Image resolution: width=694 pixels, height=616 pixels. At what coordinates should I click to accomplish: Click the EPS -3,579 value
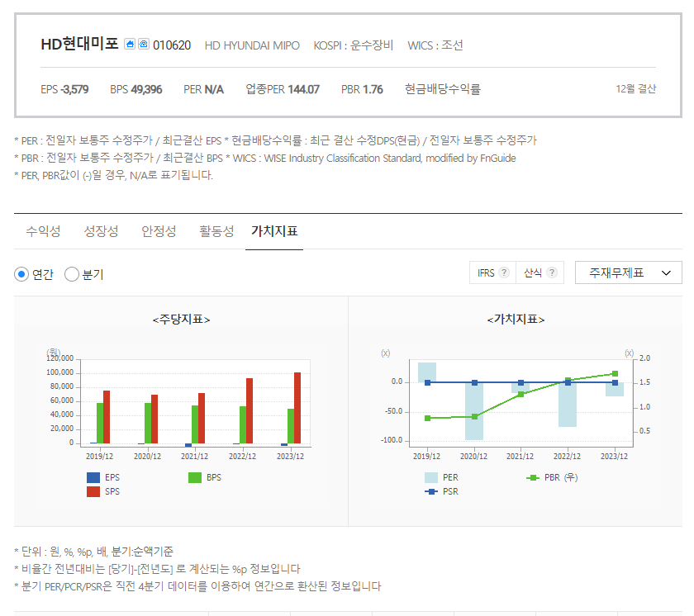64,89
